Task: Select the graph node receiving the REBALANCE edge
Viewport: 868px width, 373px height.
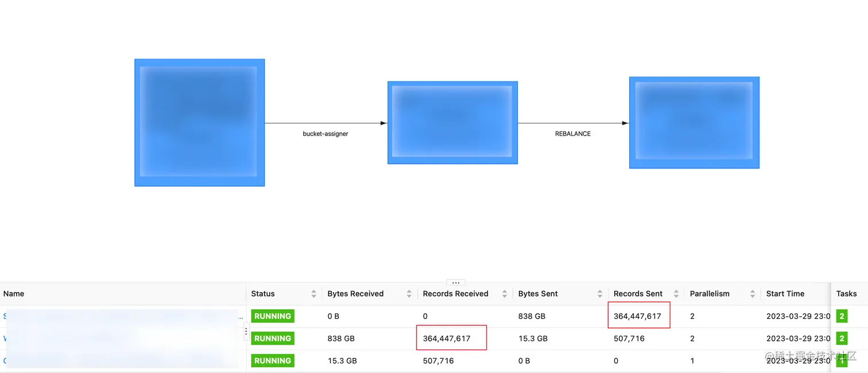Action: point(694,122)
